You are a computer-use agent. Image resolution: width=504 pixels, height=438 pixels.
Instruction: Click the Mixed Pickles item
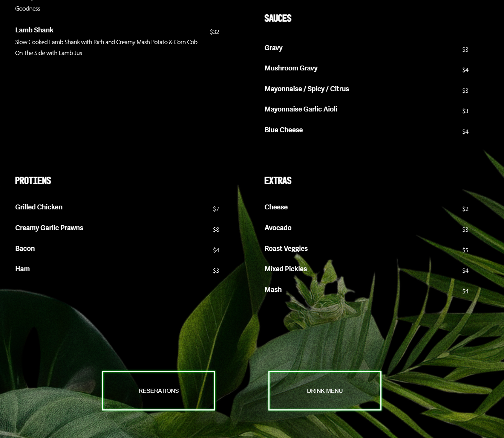click(286, 269)
